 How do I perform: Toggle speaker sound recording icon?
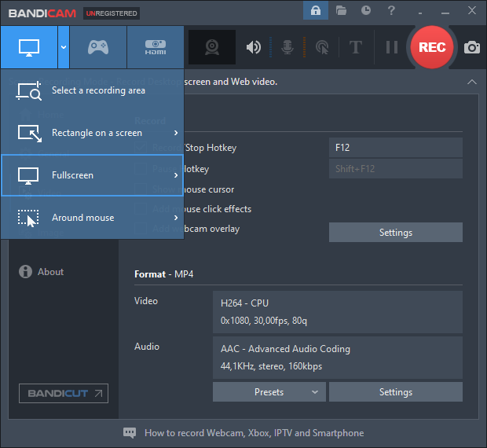click(254, 47)
